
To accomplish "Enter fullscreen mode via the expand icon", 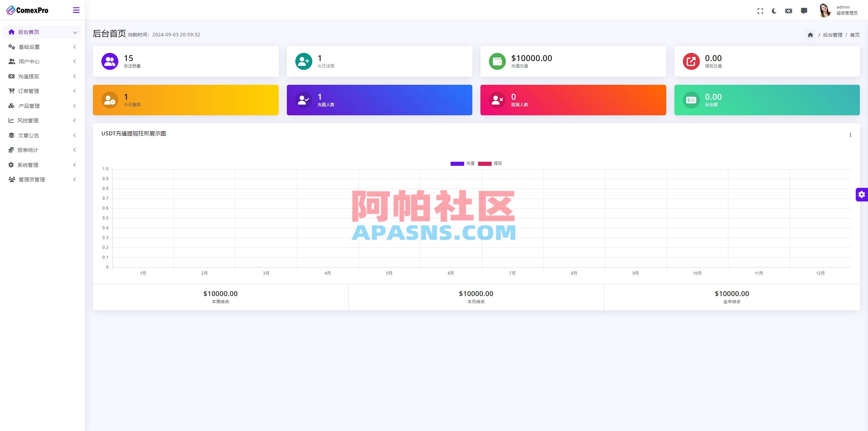I will point(761,11).
